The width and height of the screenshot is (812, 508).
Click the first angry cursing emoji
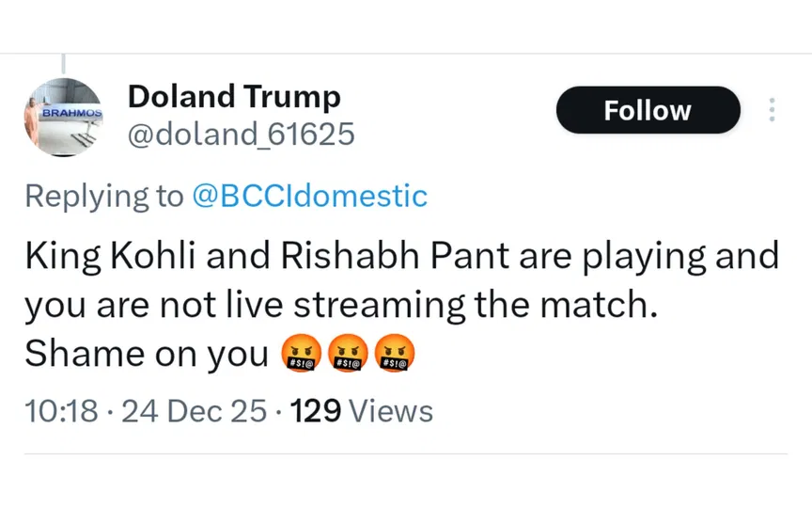(302, 355)
